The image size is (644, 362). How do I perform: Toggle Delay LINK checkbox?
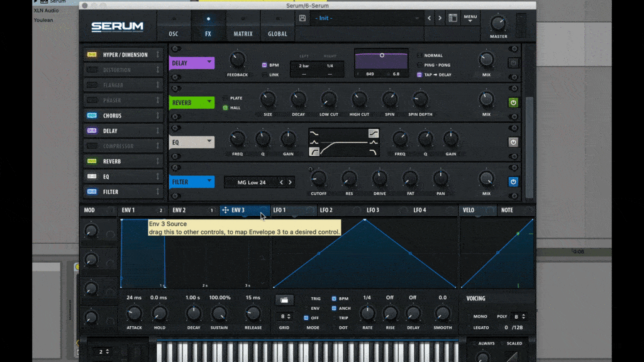tap(264, 75)
